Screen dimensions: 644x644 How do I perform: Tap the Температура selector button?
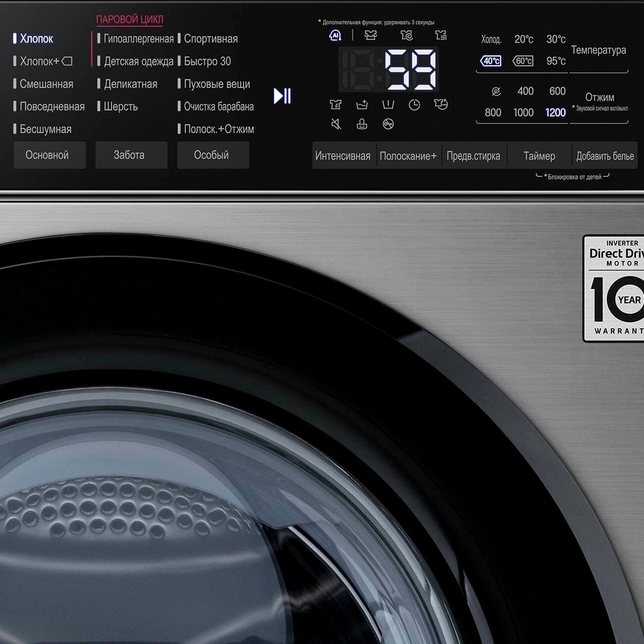point(598,51)
